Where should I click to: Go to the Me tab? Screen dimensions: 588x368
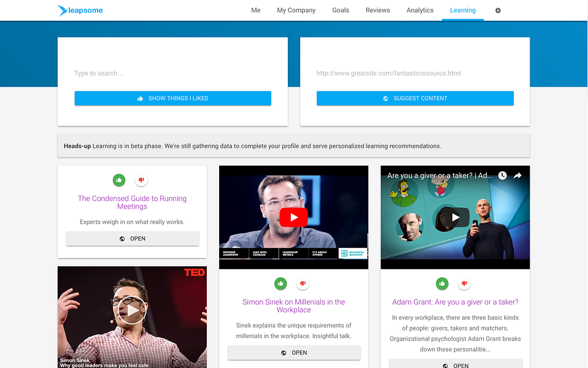point(256,10)
